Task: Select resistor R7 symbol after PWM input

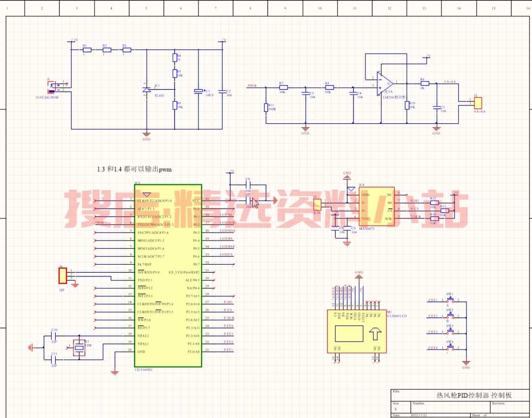Action: (x=283, y=88)
